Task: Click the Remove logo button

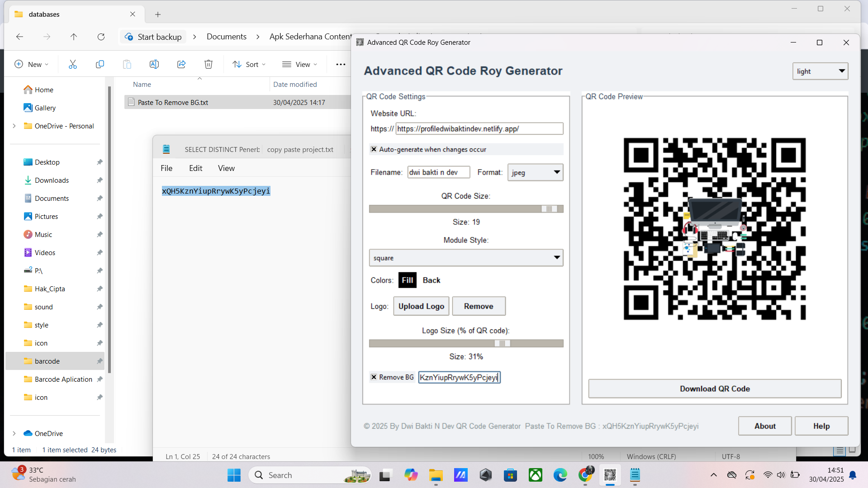Action: pyautogui.click(x=479, y=306)
